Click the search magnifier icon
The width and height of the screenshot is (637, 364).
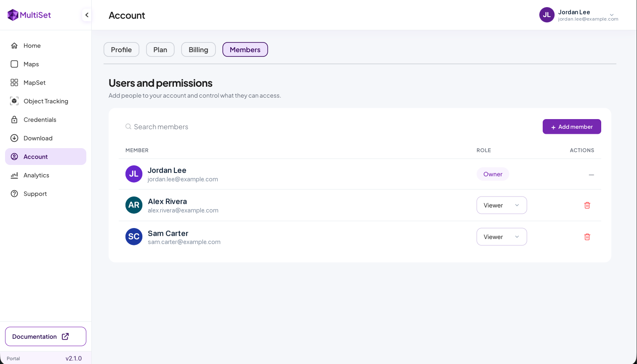128,127
